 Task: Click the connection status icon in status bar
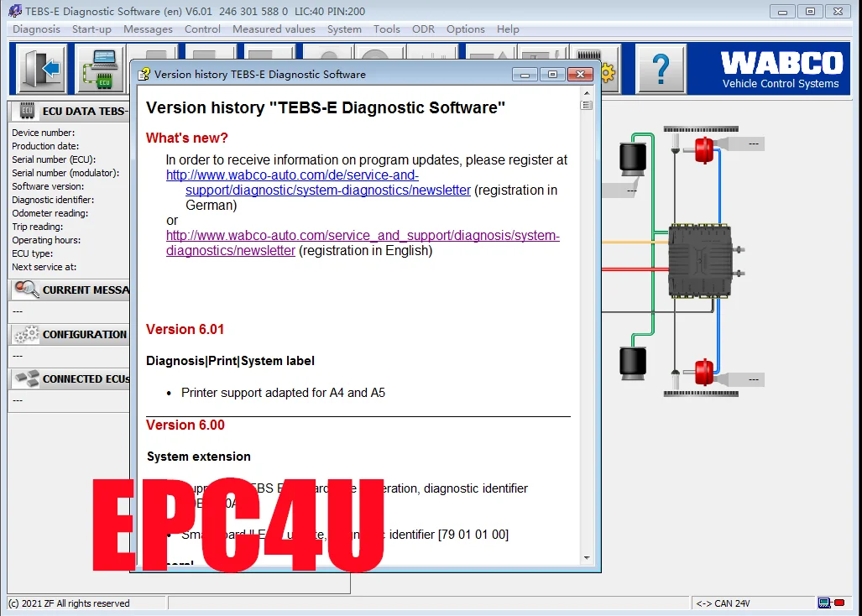(x=831, y=603)
